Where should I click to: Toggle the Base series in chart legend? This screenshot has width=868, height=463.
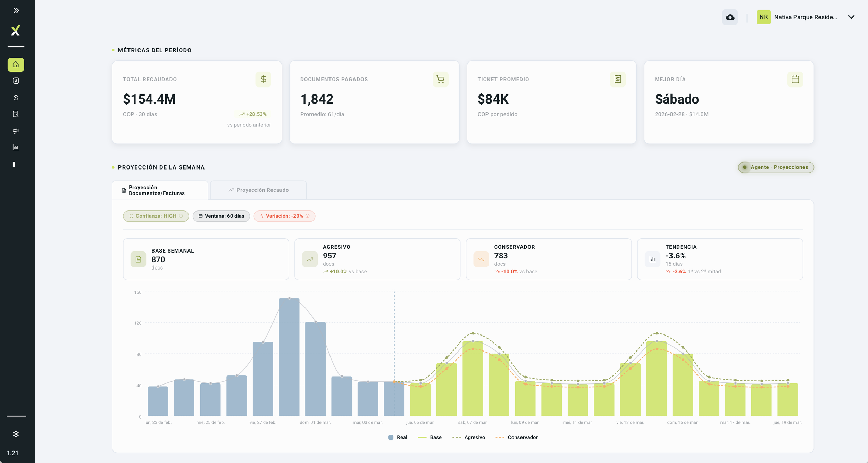[430, 437]
